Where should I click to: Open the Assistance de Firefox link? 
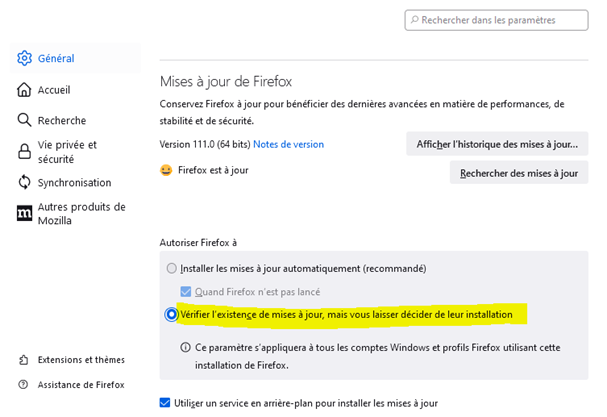tap(81, 385)
